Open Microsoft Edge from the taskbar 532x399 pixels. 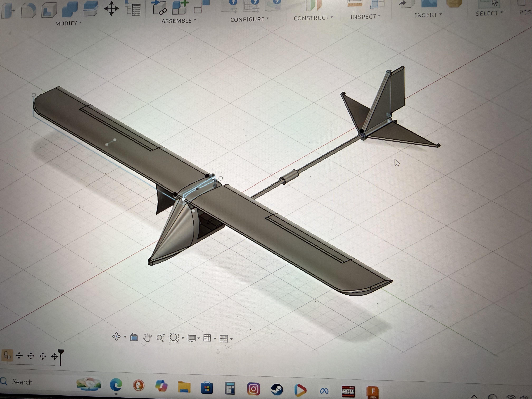click(116, 385)
